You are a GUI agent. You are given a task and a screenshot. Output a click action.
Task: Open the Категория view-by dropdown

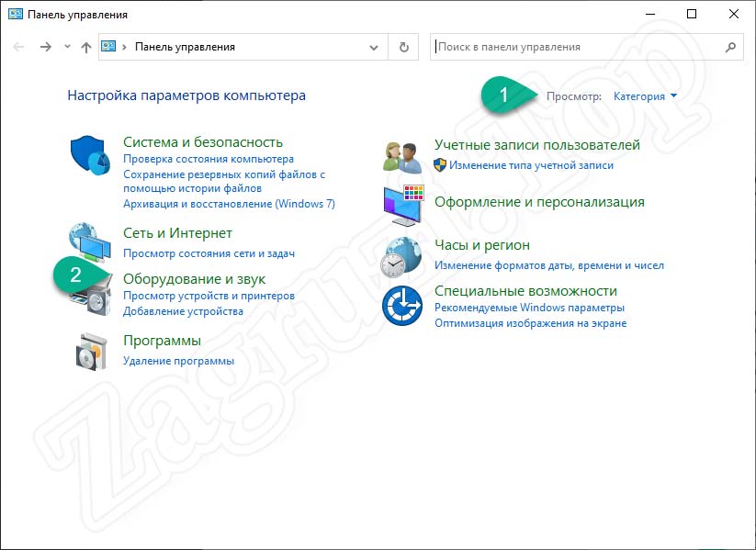pos(645,96)
